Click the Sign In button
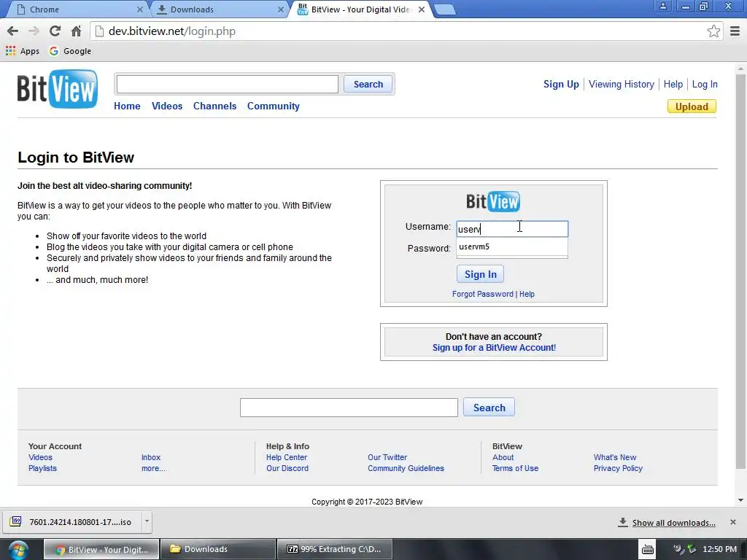Screen dimensions: 747x560 pyautogui.click(x=480, y=274)
